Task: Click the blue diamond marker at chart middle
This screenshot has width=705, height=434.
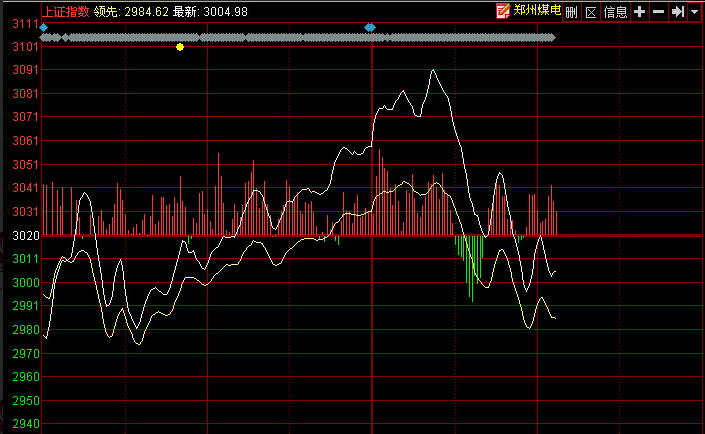Action: coord(370,27)
